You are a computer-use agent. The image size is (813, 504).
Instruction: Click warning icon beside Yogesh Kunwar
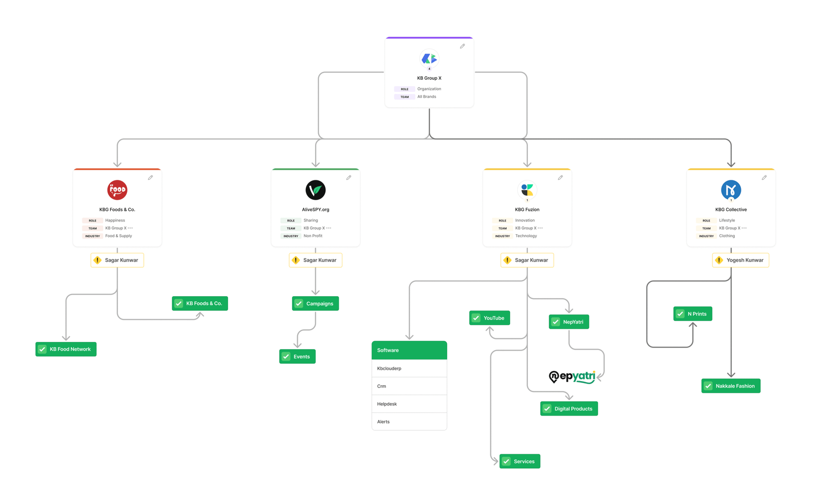tap(719, 260)
